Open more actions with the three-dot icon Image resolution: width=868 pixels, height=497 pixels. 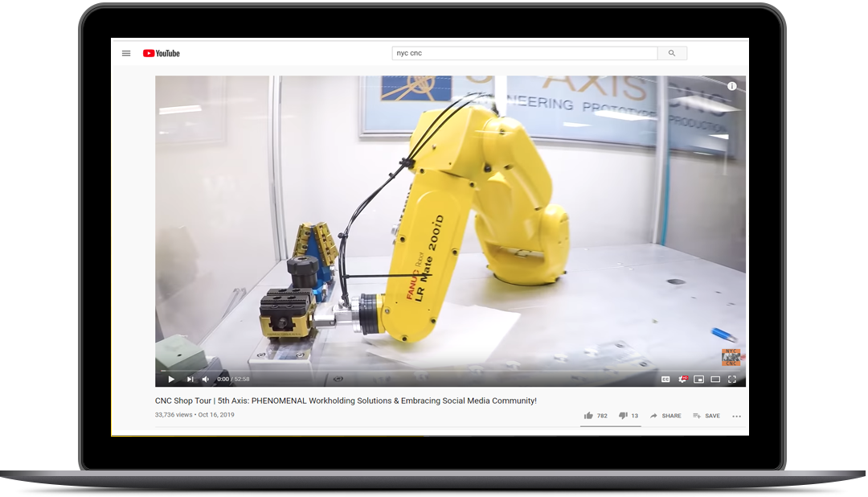pyautogui.click(x=737, y=416)
